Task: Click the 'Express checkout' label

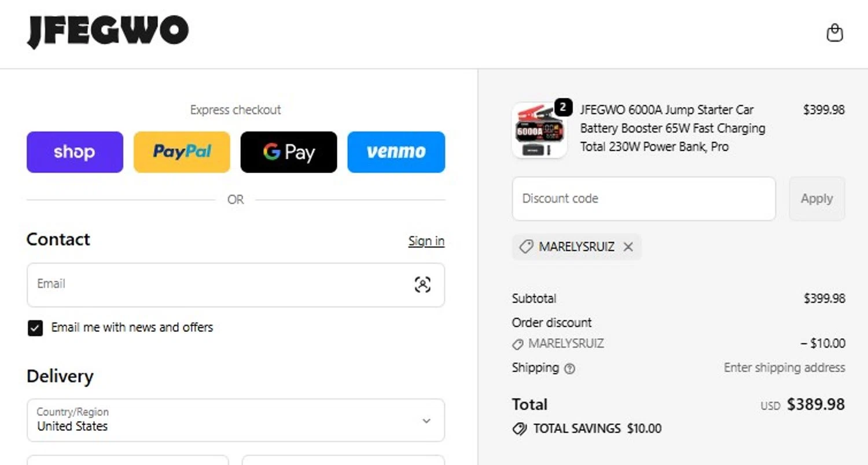Action: coord(236,110)
